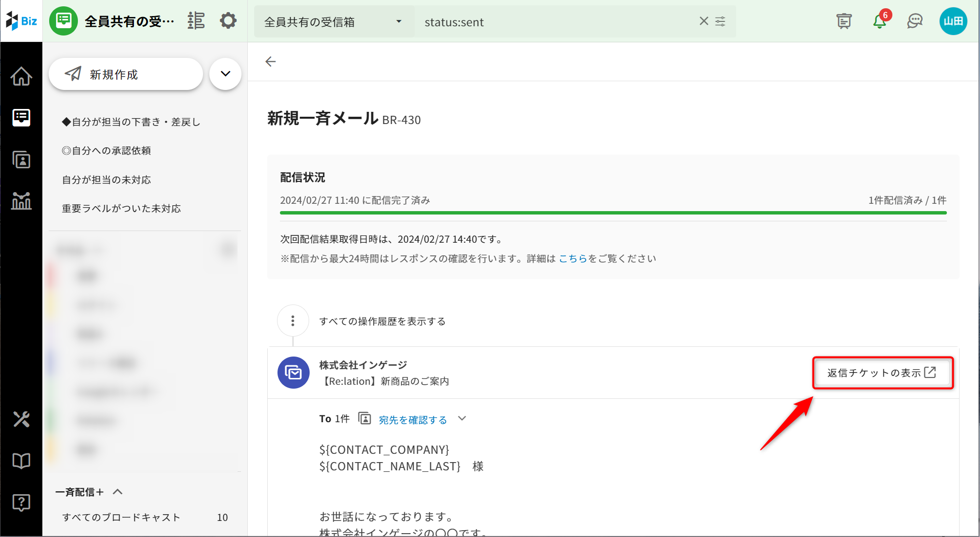Select 自分が担当の未対応 in sidebar
Viewport: 980px width, 537px height.
[x=106, y=180]
